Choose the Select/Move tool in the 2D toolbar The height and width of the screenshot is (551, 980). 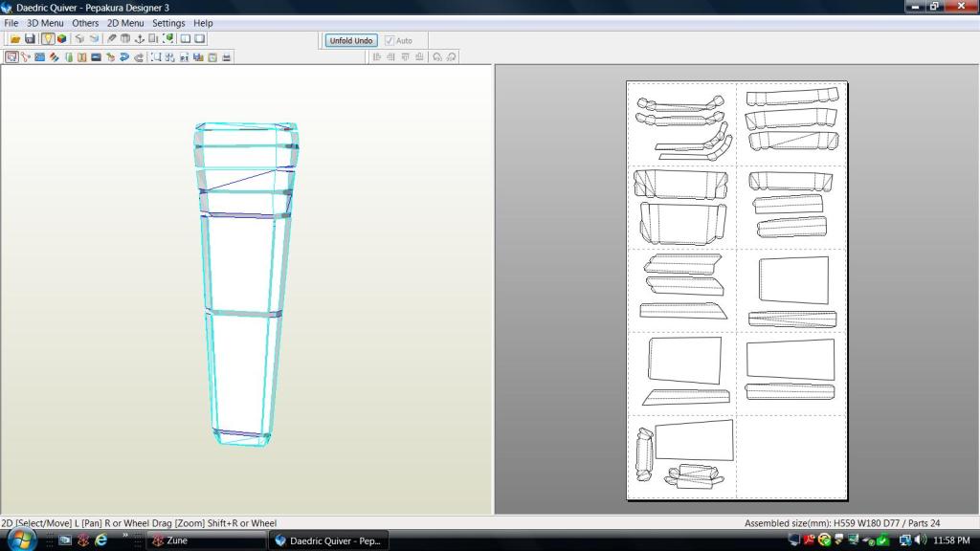click(x=11, y=57)
